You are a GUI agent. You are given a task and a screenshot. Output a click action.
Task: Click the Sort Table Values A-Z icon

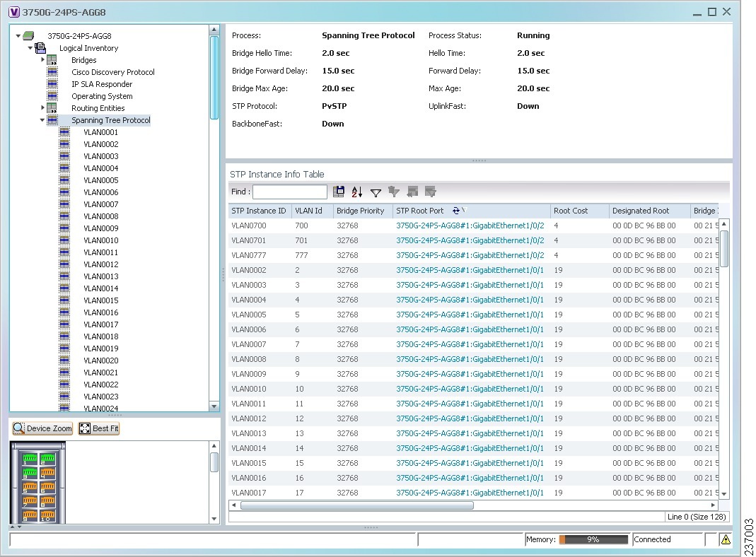357,192
